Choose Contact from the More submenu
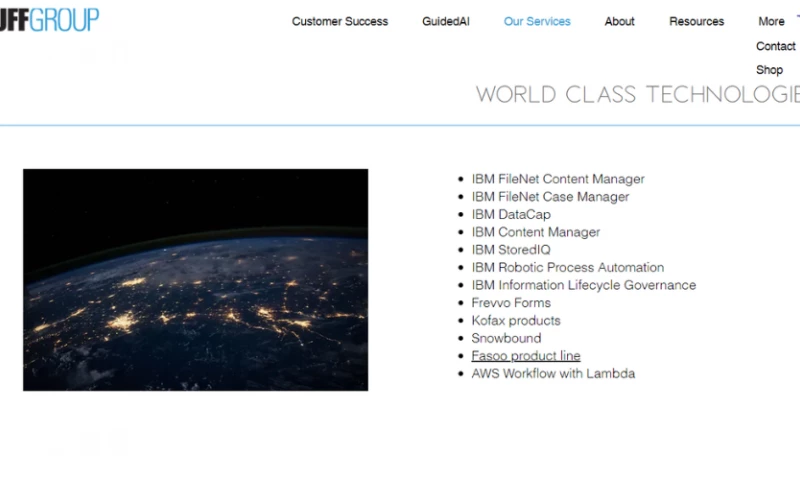 (775, 46)
